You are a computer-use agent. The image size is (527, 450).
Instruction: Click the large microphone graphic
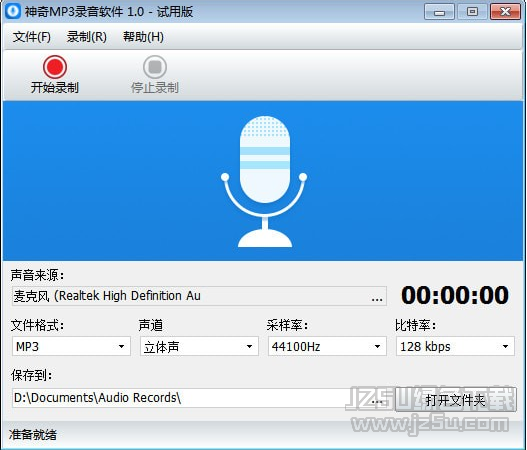pyautogui.click(x=264, y=181)
